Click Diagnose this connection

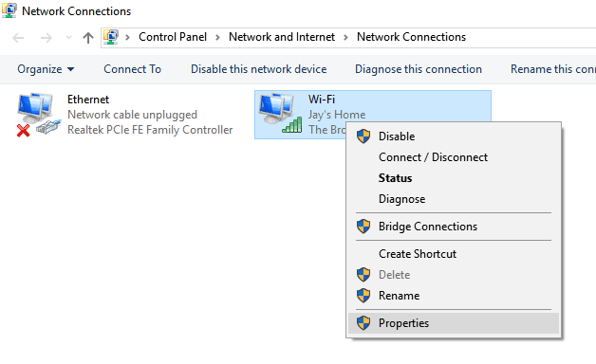click(419, 69)
